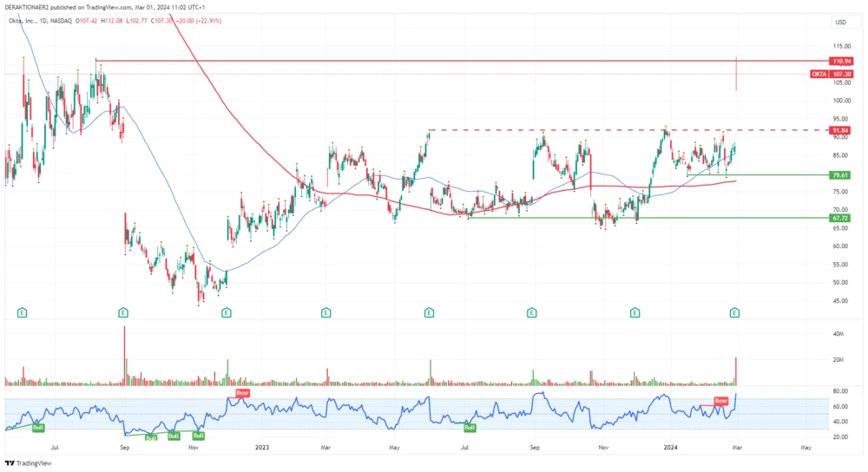Click the Okta, Inc. symbol title

(23, 21)
